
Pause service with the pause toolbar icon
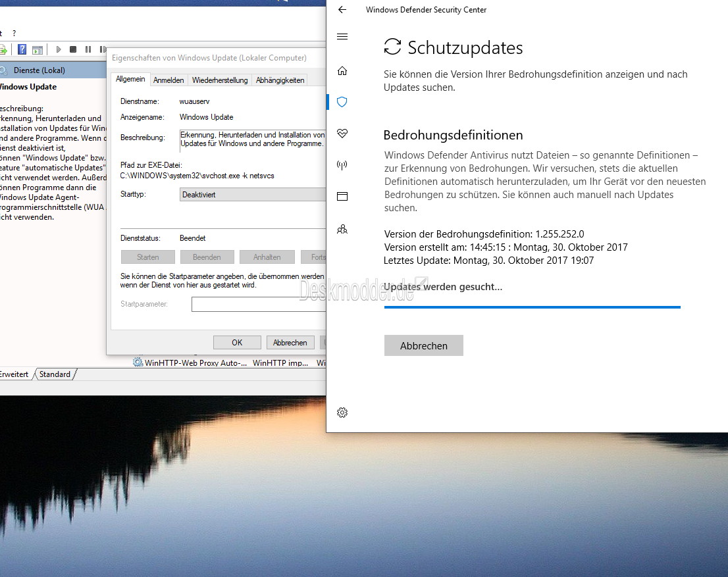(x=88, y=49)
